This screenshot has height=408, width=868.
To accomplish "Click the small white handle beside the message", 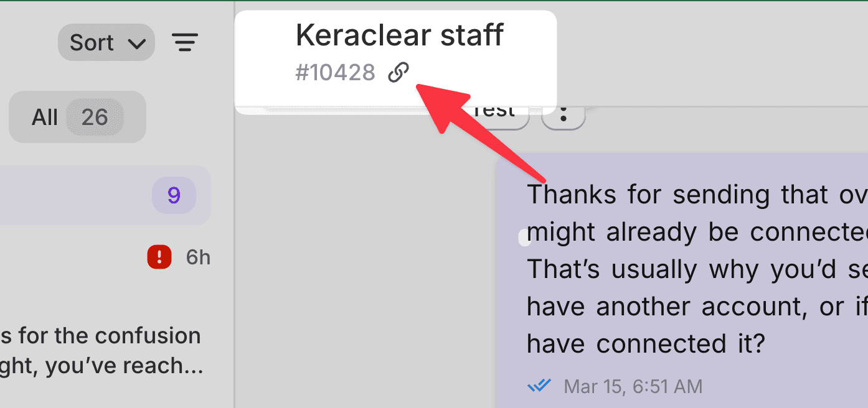I will 524,237.
